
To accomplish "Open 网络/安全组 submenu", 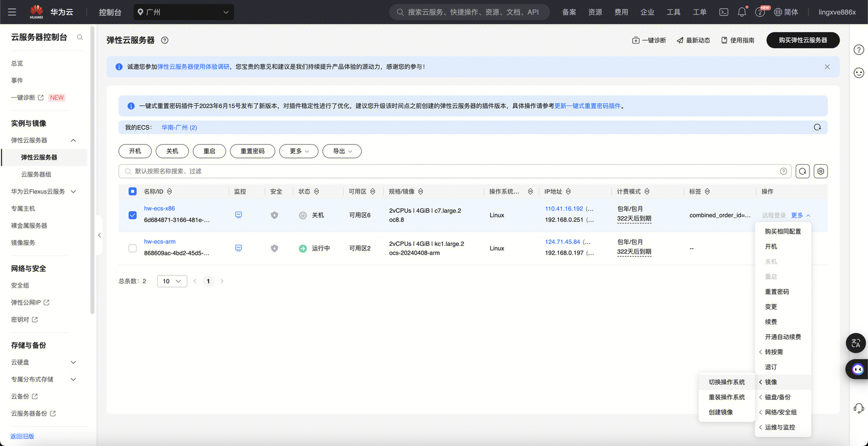I will pos(783,412).
